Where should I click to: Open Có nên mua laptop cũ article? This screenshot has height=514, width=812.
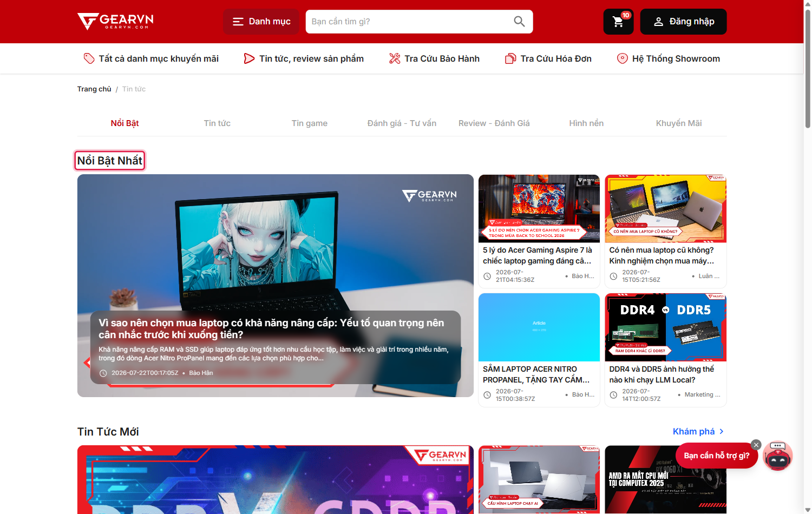click(662, 255)
